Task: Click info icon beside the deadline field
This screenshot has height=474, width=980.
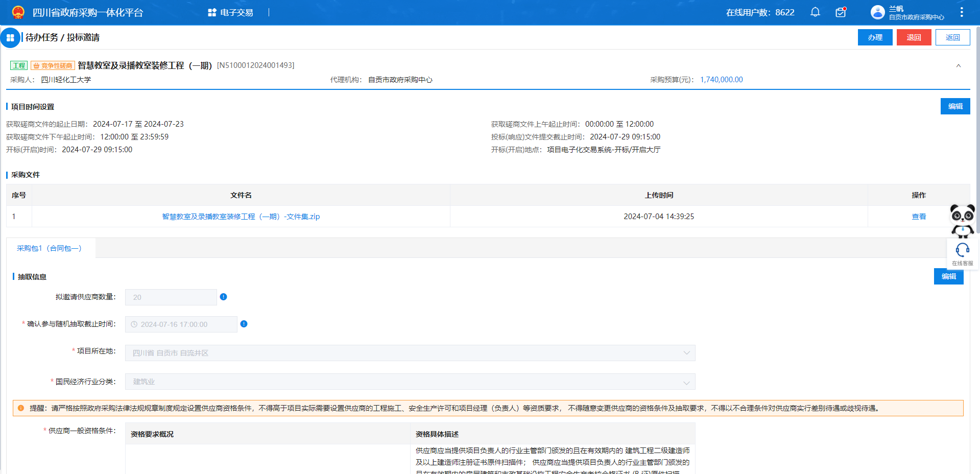Action: point(244,324)
